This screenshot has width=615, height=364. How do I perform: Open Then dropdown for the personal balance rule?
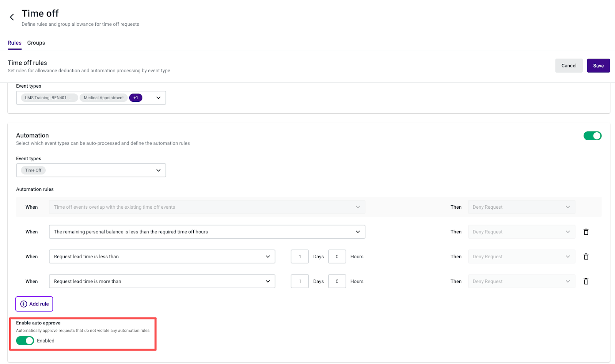[522, 232]
